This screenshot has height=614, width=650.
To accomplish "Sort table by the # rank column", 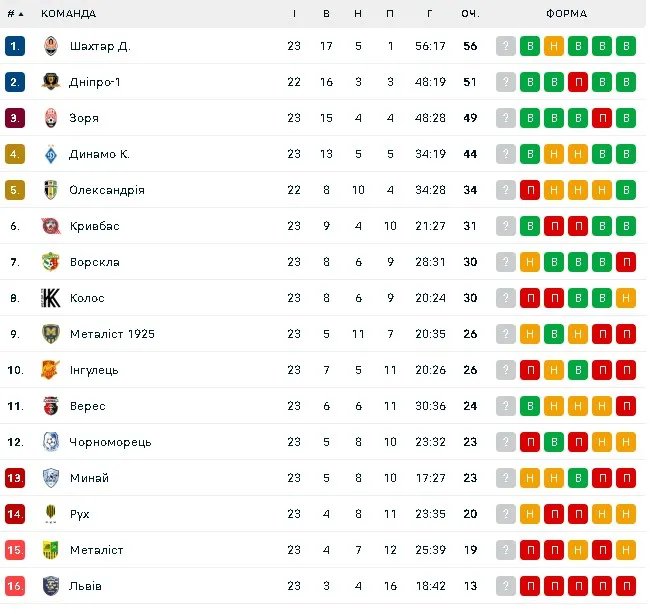I will [15, 13].
